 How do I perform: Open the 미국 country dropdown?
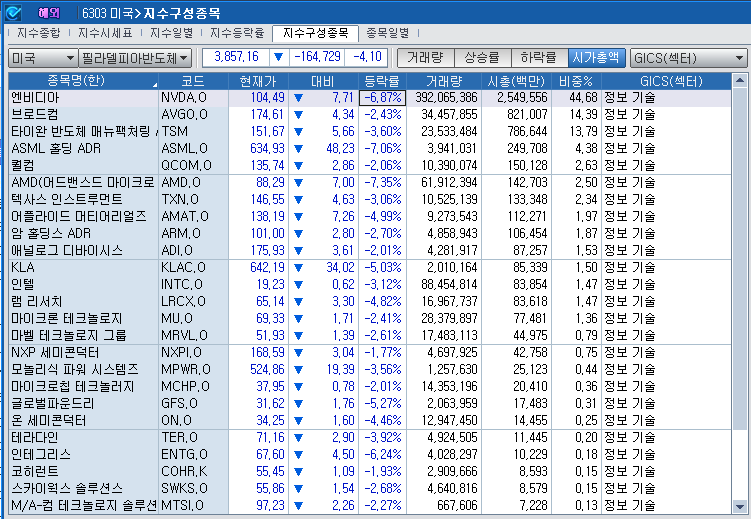(x=43, y=58)
